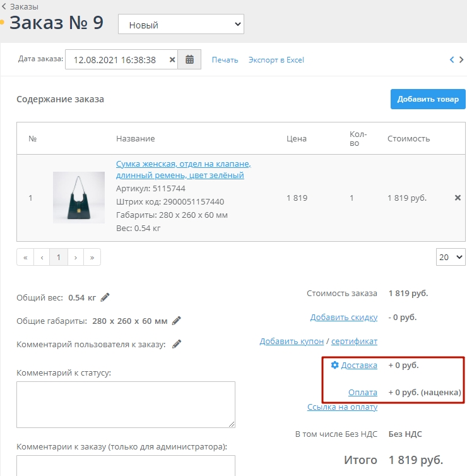Edit total dimensions with the pencil icon

[177, 321]
